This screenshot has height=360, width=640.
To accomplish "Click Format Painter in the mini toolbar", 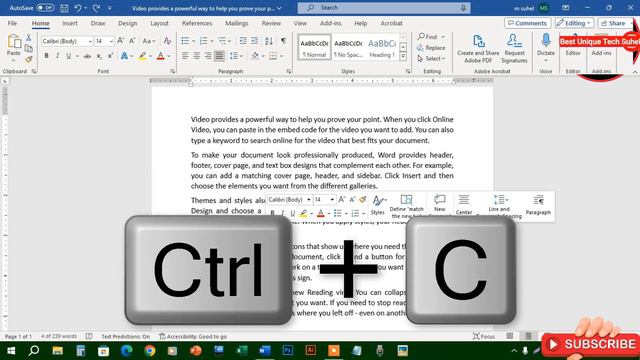I will click(x=363, y=200).
